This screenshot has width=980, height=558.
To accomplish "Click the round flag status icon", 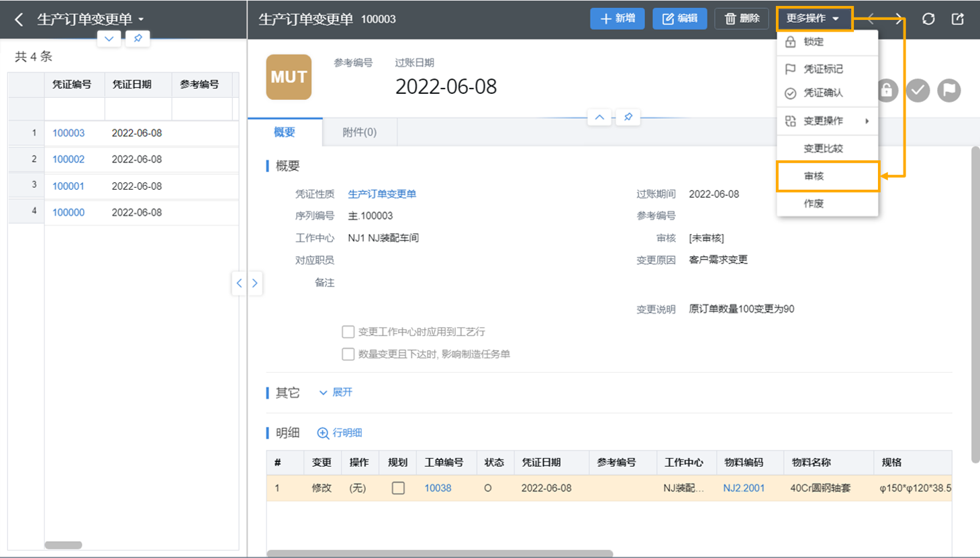I will [949, 90].
